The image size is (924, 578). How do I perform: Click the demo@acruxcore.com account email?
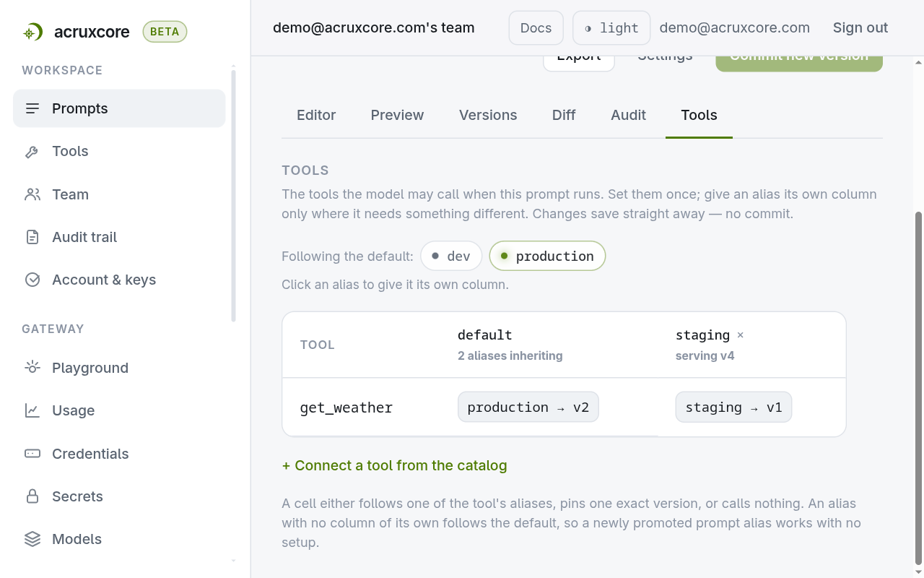click(734, 28)
